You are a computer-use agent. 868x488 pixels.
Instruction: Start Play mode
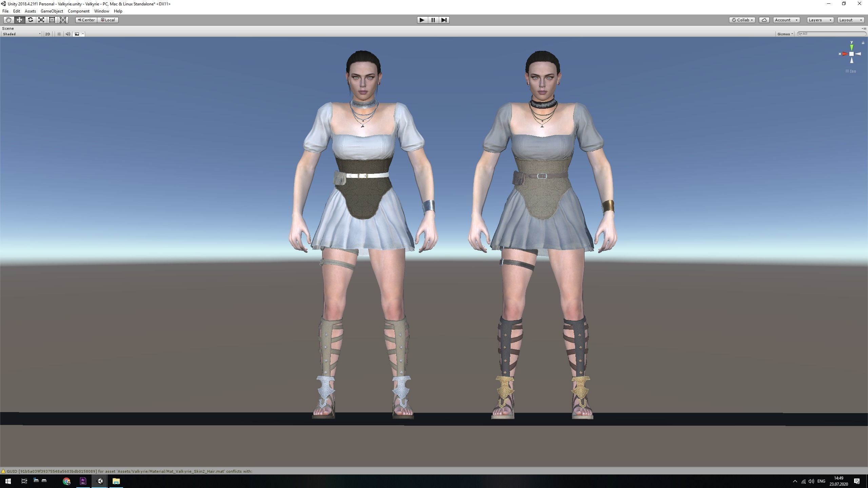pyautogui.click(x=422, y=20)
